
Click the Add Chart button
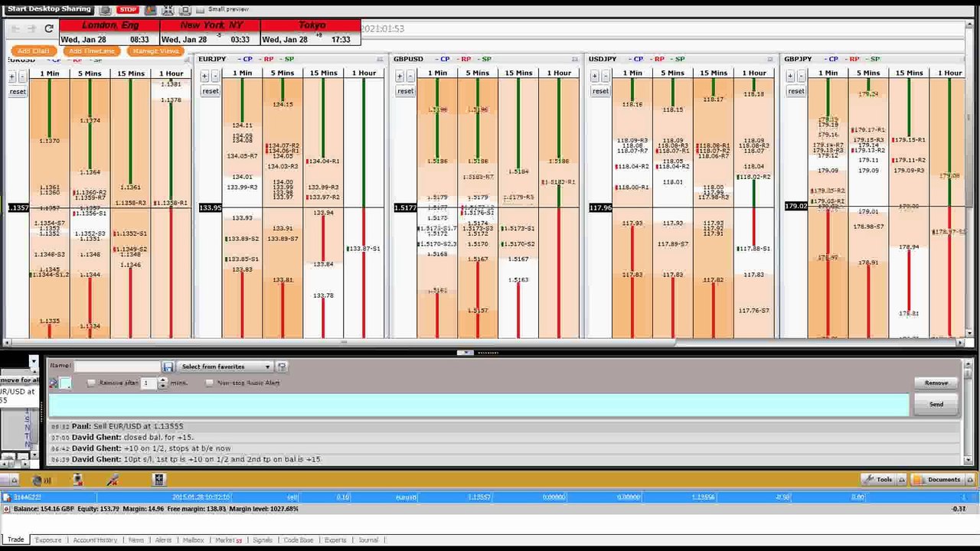tap(34, 51)
